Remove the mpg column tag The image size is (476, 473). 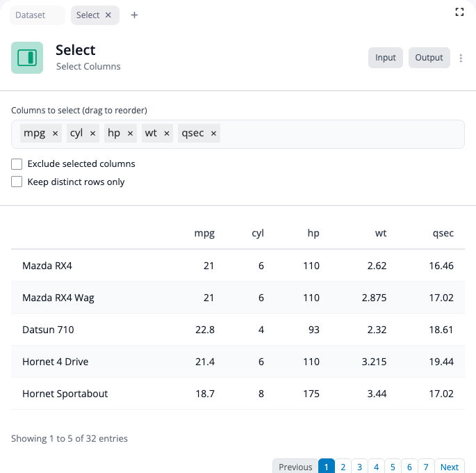point(56,134)
